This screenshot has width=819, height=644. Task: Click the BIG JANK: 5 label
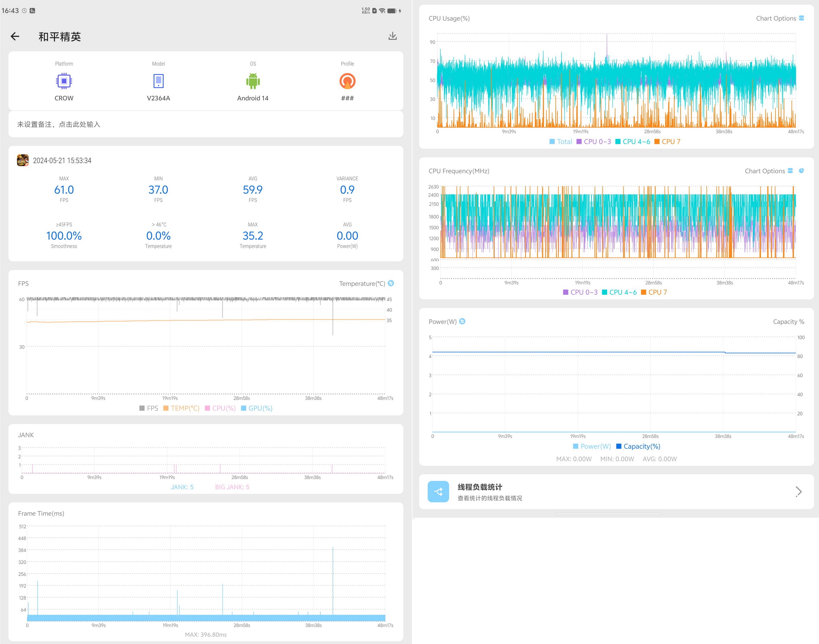pyautogui.click(x=232, y=487)
